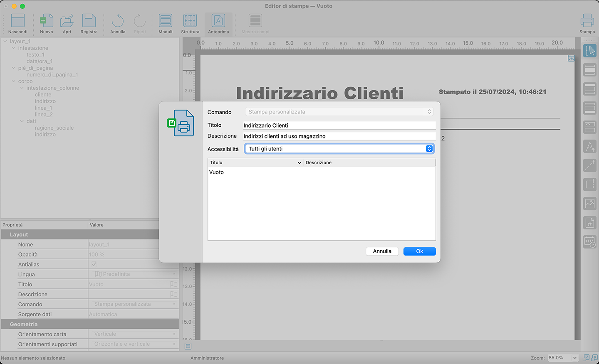
Task: Click the Registra save icon
Action: point(89,23)
